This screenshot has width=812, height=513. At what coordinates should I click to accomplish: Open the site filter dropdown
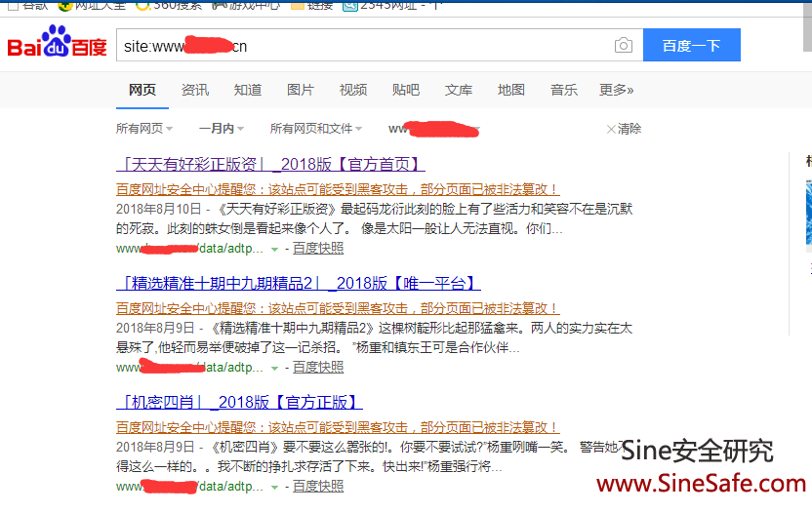pyautogui.click(x=434, y=129)
